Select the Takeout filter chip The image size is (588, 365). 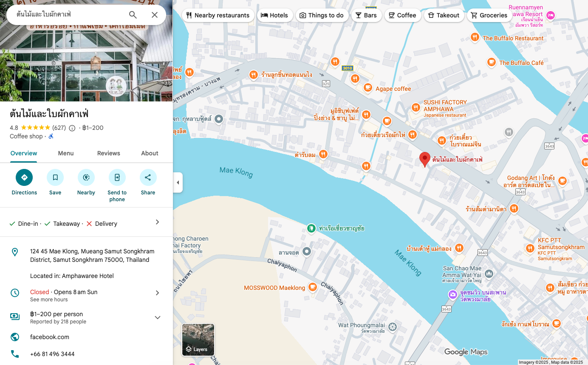[444, 15]
